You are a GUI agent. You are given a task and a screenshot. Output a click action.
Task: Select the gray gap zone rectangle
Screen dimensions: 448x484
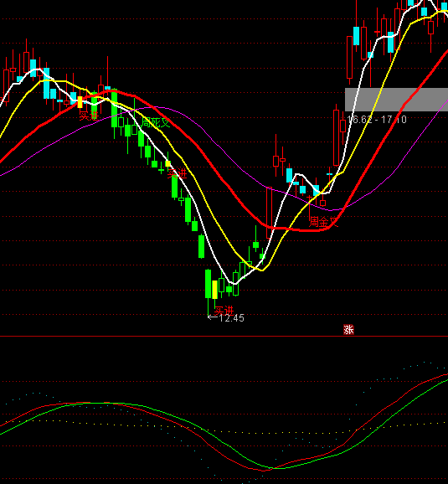coord(396,100)
